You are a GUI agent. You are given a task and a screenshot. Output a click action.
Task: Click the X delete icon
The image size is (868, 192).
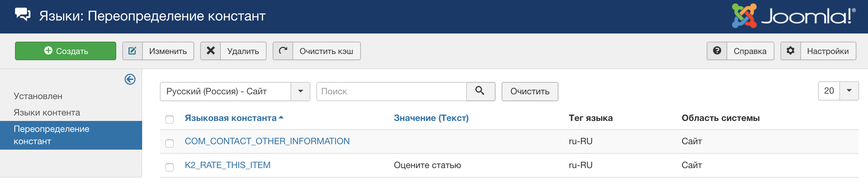tap(211, 51)
